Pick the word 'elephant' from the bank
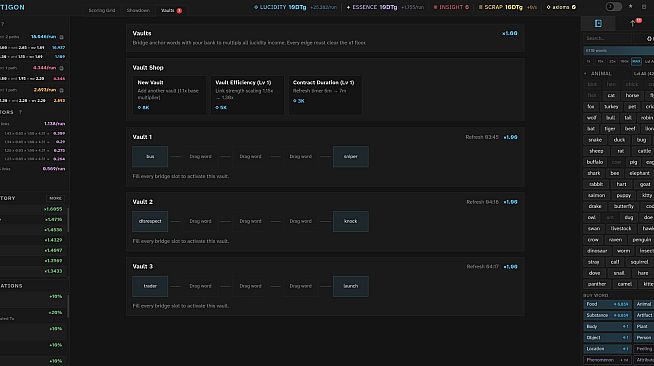The height and width of the screenshot is (366, 654). (x=639, y=173)
